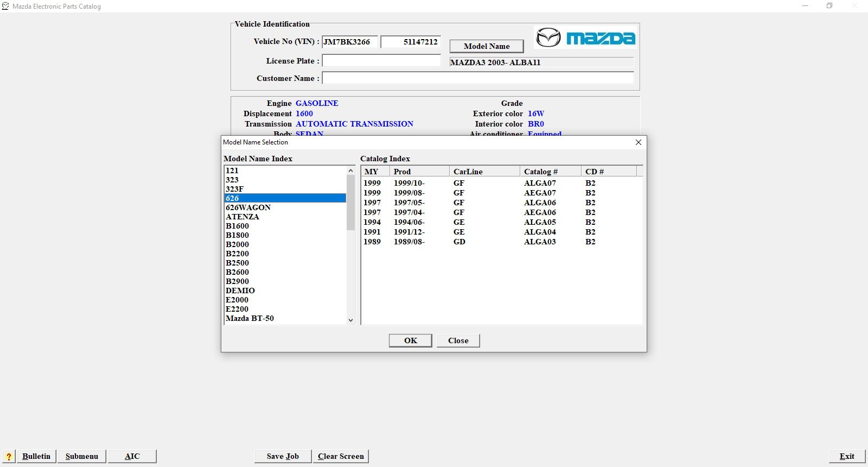Select model B2000 in the list

click(x=285, y=244)
